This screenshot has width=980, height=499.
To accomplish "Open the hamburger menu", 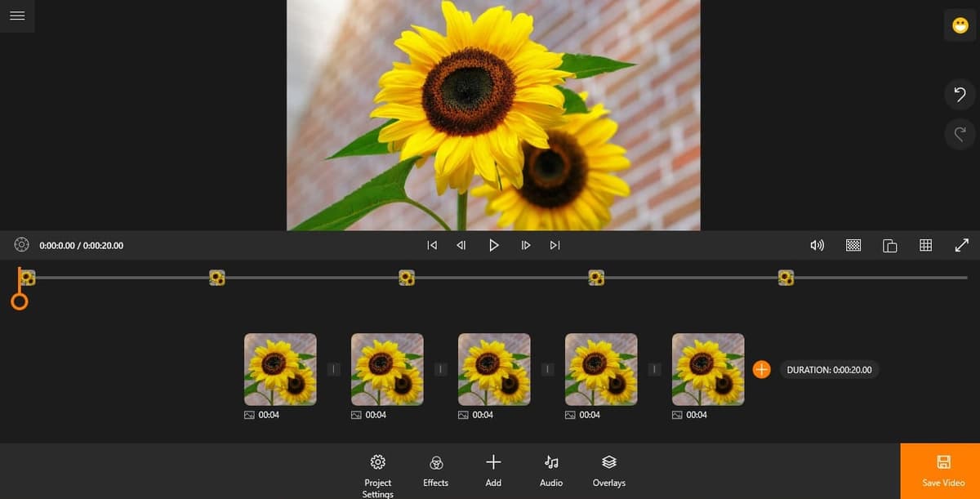I will tap(17, 16).
